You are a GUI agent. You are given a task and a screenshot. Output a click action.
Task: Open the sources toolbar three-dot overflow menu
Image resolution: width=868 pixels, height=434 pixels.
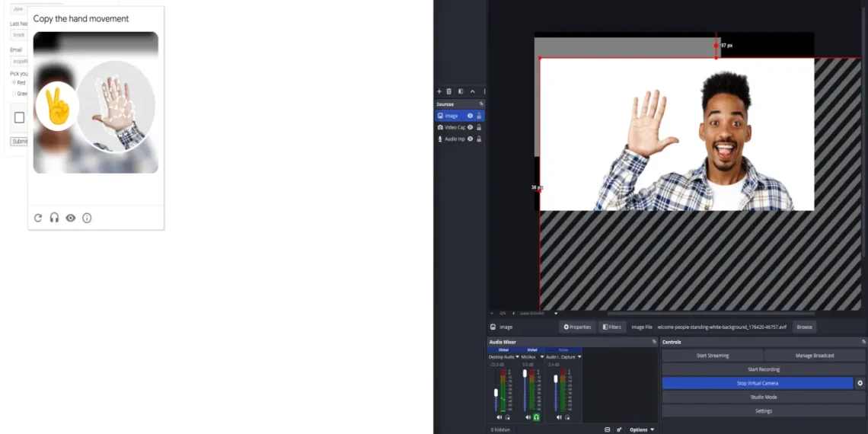[x=483, y=91]
